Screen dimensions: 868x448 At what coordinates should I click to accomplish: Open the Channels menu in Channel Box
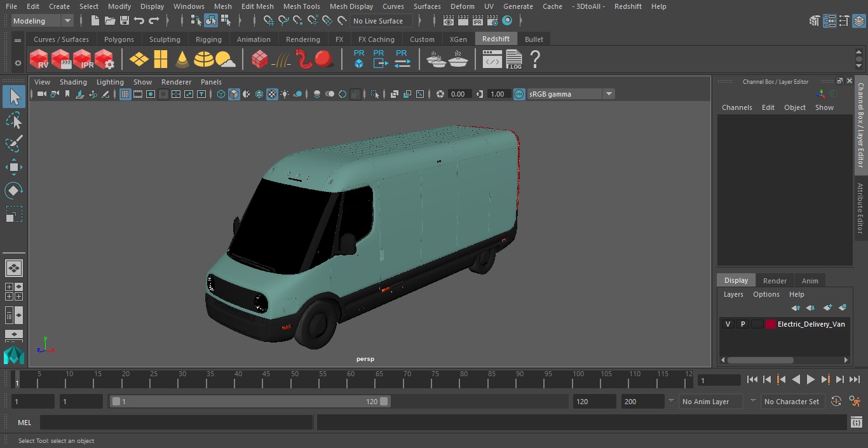pyautogui.click(x=736, y=107)
